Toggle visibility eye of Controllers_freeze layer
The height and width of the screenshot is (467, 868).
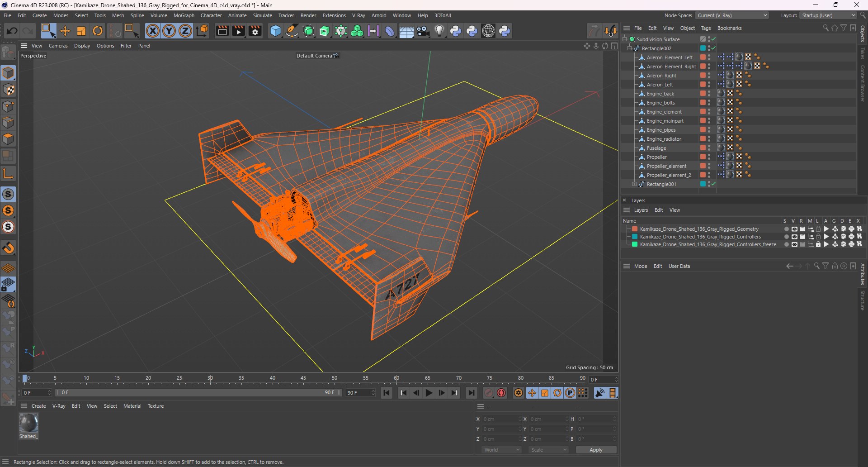pos(794,244)
